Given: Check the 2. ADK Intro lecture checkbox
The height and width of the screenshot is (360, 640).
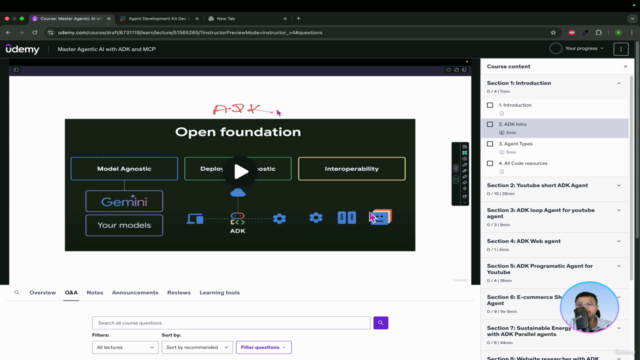Looking at the screenshot, I should click(x=490, y=124).
